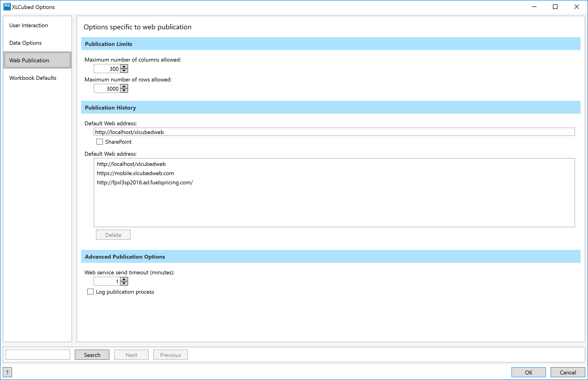Screen dimensions: 588x380
Task: Increase maximum number of rows allowed
Action: 124,86
